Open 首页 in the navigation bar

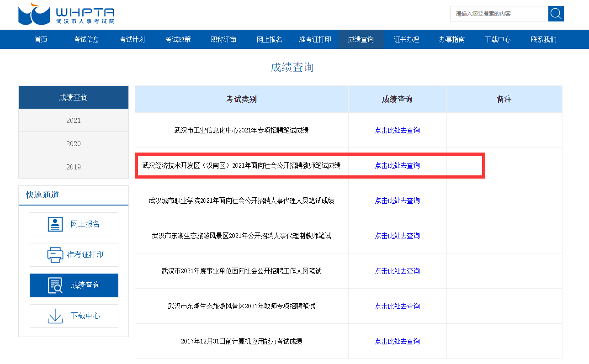[x=41, y=39]
